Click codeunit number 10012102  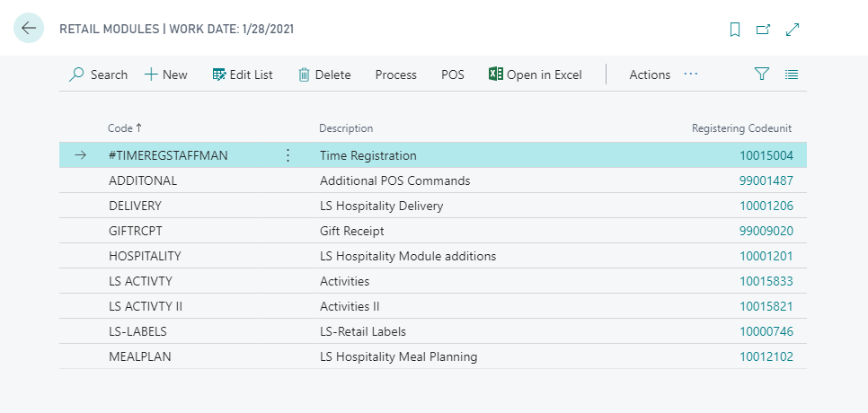pyautogui.click(x=766, y=356)
